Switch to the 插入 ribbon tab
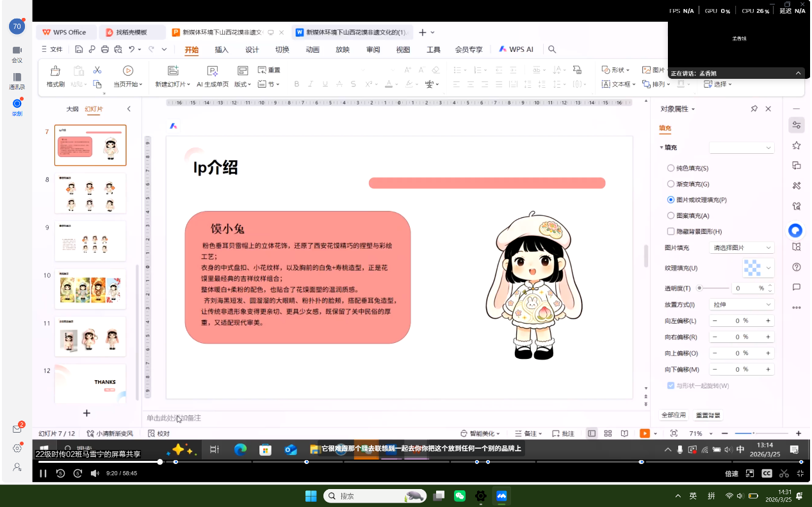The height and width of the screenshot is (507, 812). (222, 49)
